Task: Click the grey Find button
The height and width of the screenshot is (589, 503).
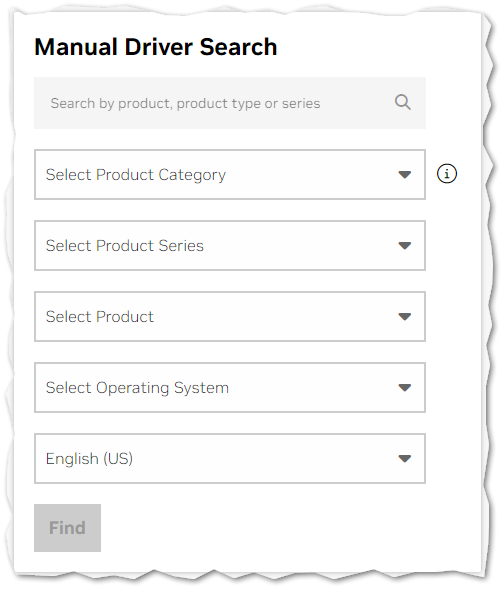Action: (x=68, y=528)
